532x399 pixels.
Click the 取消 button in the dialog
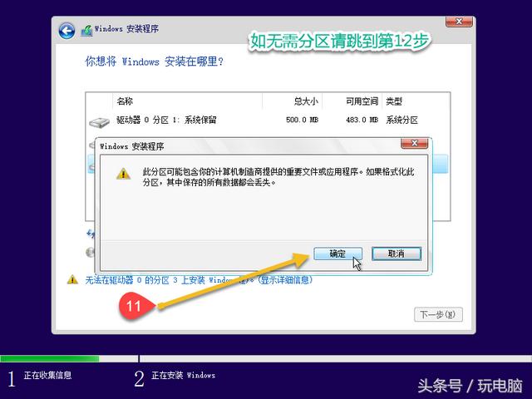point(396,254)
